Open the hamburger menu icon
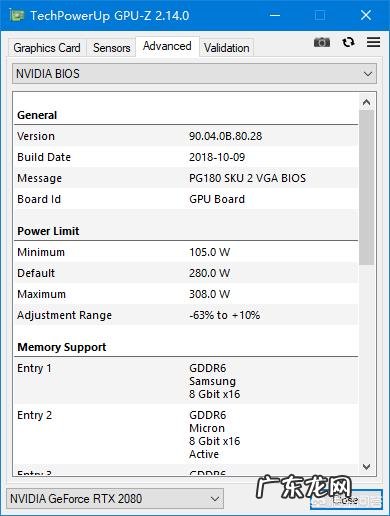 pos(373,42)
